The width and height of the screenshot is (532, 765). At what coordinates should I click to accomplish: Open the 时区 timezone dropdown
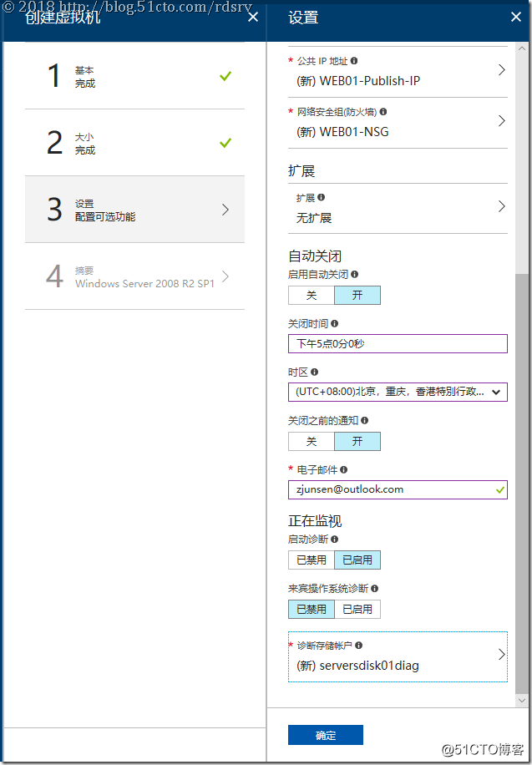tap(398, 392)
